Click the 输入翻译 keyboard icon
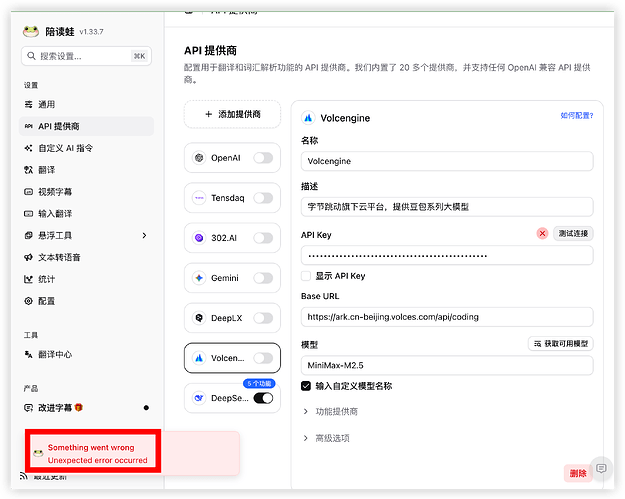The image size is (625, 499). coord(28,214)
